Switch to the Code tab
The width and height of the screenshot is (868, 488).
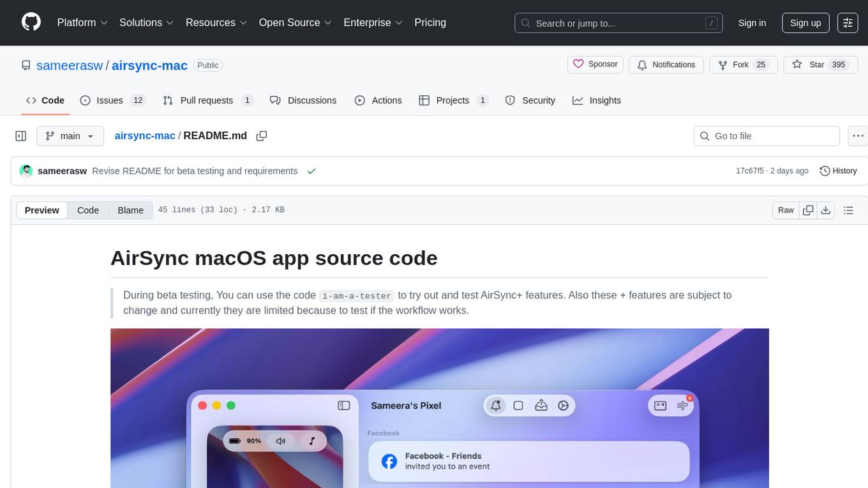pyautogui.click(x=45, y=100)
